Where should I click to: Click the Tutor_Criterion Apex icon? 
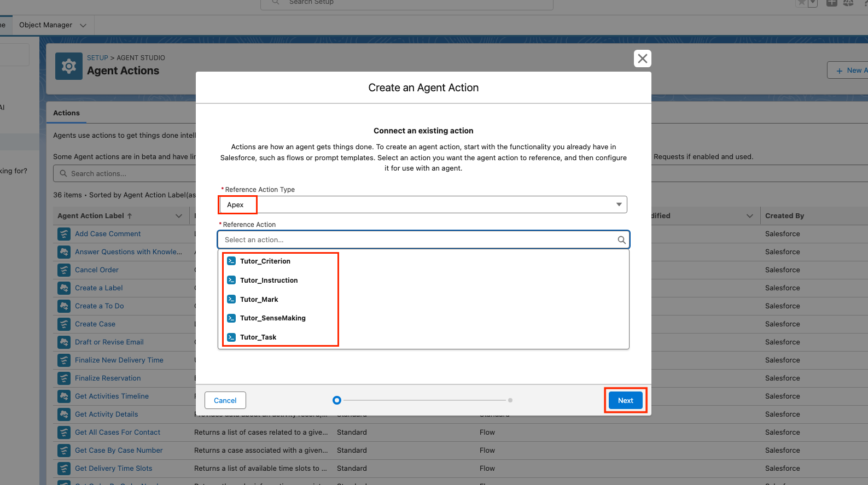[x=231, y=261]
